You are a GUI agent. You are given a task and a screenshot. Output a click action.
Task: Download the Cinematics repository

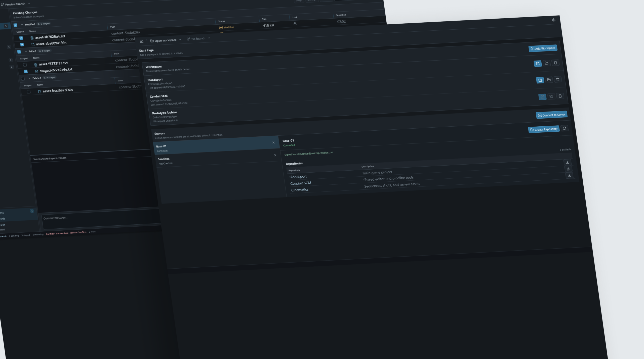(569, 175)
